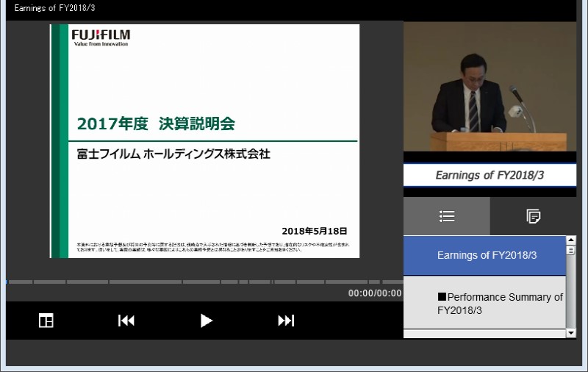Image resolution: width=588 pixels, height=372 pixels.
Task: Start playback with the play button
Action: (206, 321)
